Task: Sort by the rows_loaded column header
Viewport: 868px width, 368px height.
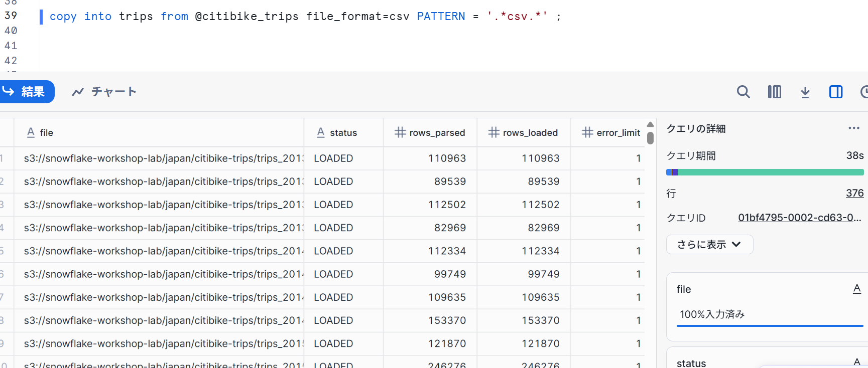Action: 524,133
